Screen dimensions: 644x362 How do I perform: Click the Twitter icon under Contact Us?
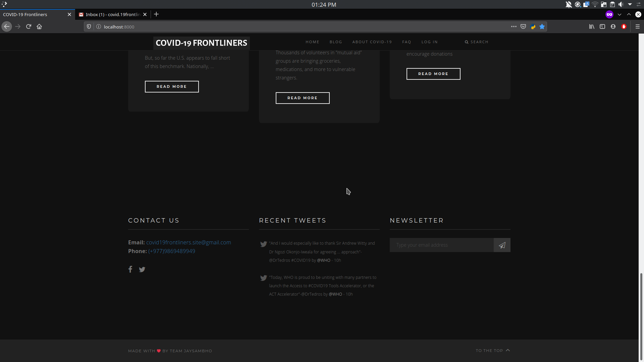click(142, 269)
